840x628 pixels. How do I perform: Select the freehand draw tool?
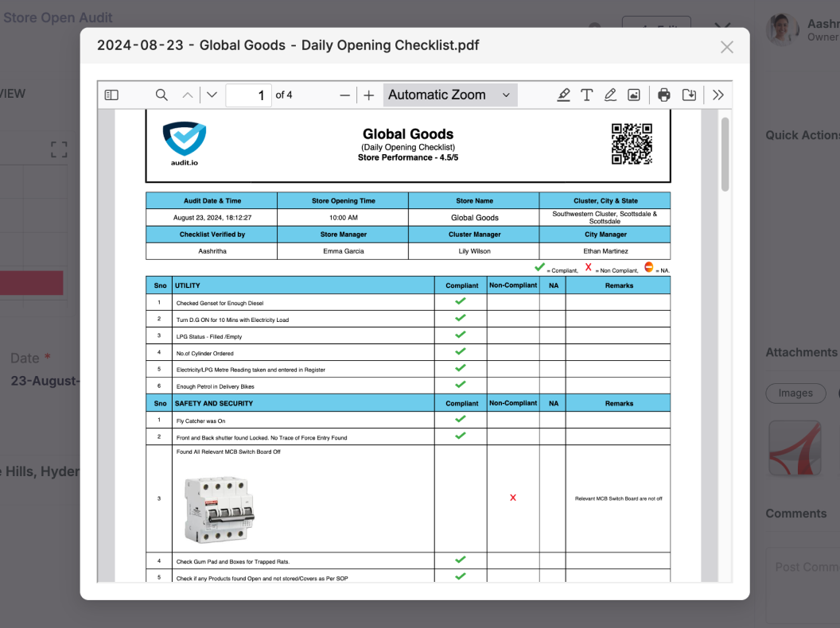610,95
